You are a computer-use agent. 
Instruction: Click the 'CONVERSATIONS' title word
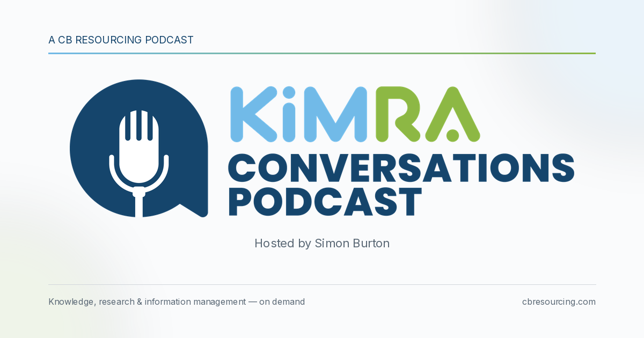[x=401, y=167]
